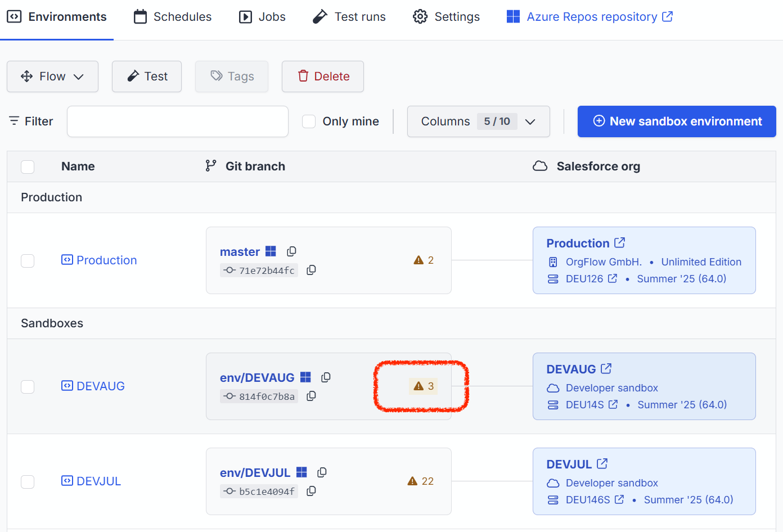Expand the Flow dropdown button
This screenshot has width=783, height=532.
(52, 76)
